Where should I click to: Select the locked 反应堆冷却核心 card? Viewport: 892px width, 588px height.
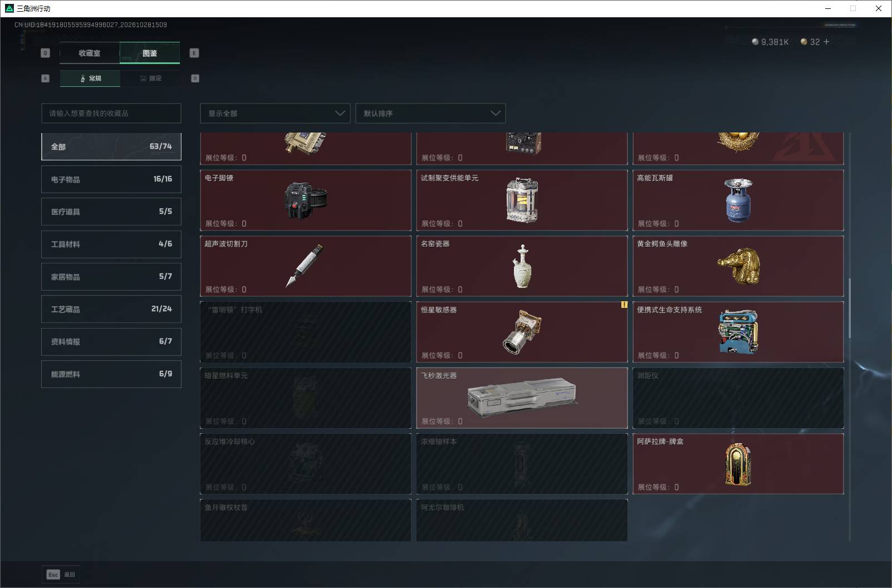[306, 464]
